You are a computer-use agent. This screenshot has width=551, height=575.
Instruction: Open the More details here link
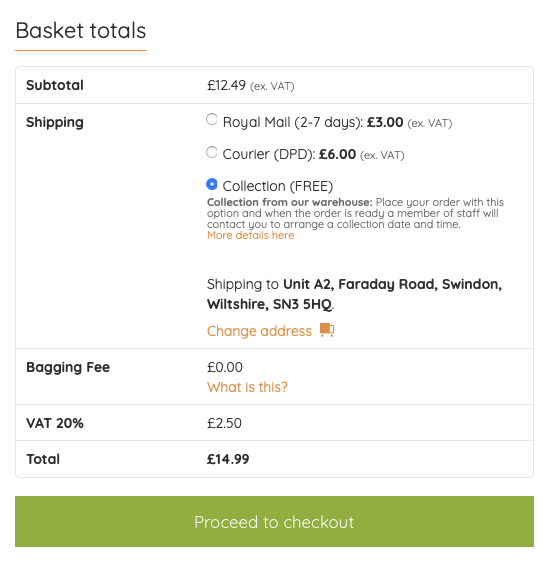point(250,235)
